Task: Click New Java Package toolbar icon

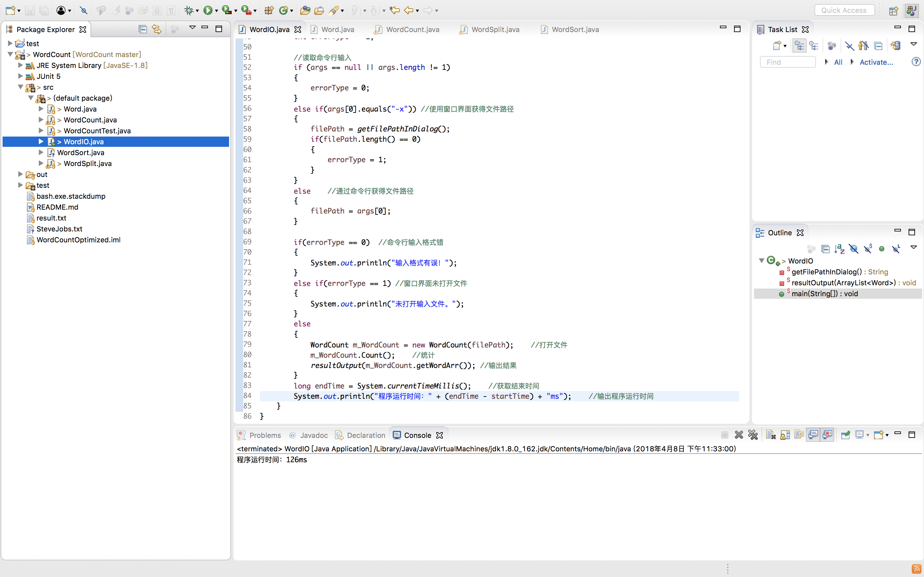Action: 269,10
